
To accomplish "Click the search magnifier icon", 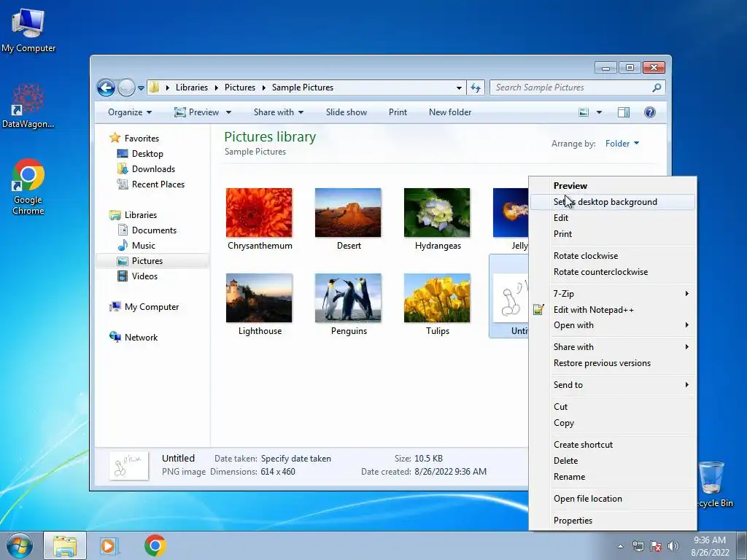I will [657, 87].
